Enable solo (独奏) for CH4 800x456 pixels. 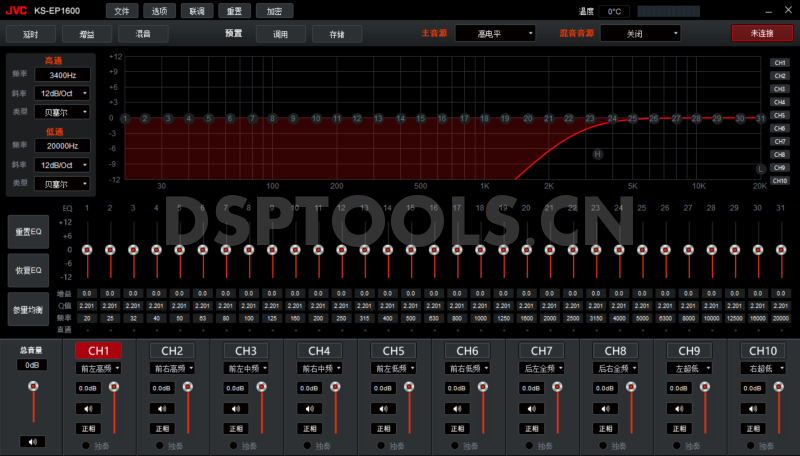[307, 445]
